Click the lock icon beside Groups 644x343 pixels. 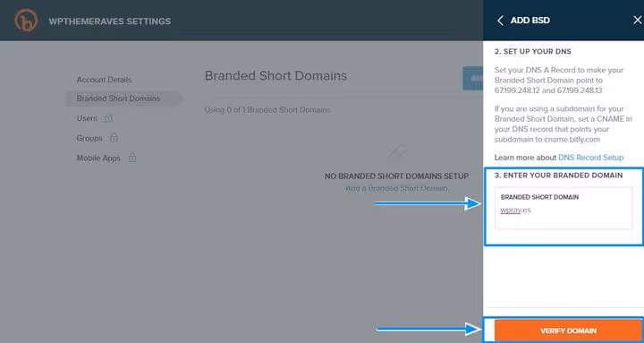click(x=114, y=138)
